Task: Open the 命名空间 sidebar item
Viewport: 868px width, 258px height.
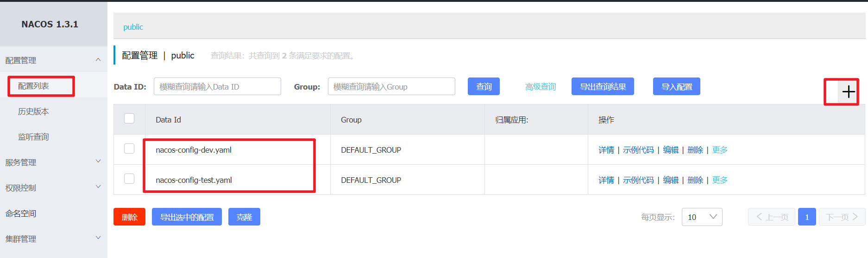Action: (20, 213)
